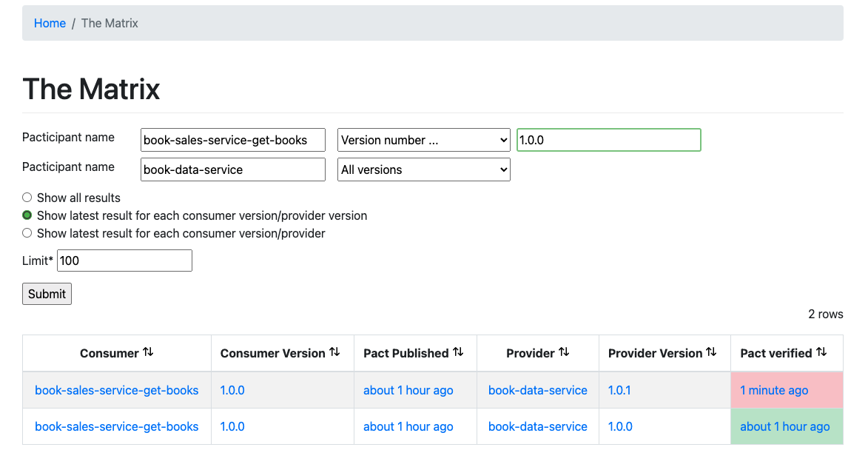Go to Home in breadcrumb

point(50,23)
